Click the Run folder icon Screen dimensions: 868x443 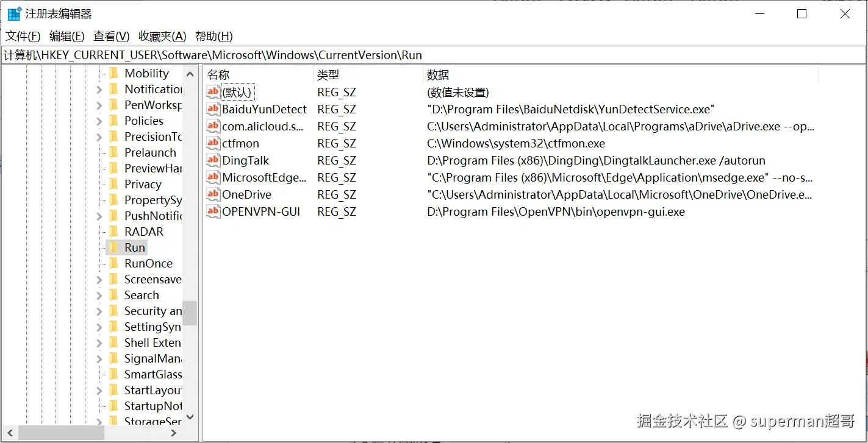[113, 247]
